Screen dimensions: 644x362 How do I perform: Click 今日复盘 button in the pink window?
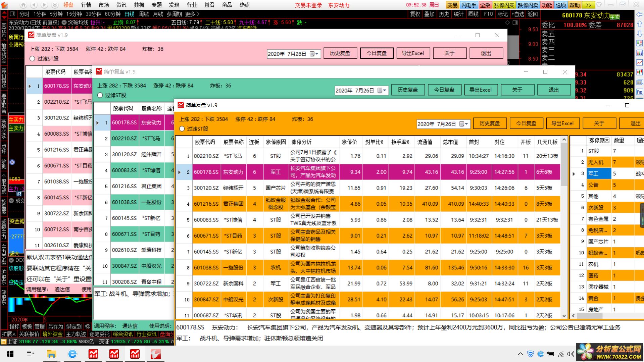[x=377, y=53]
